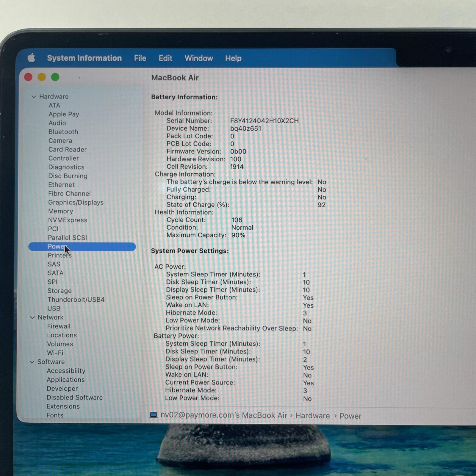The image size is (476, 476).
Task: Select ATA in the sidebar
Action: [x=54, y=105]
